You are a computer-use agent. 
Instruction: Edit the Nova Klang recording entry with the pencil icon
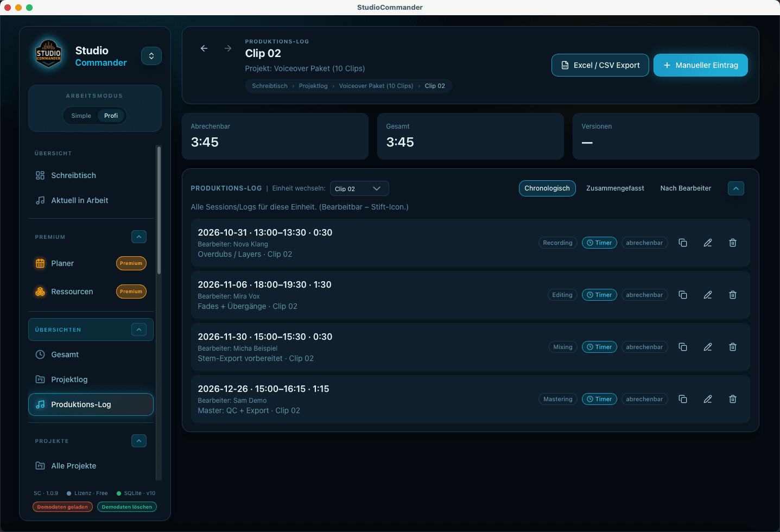click(707, 243)
